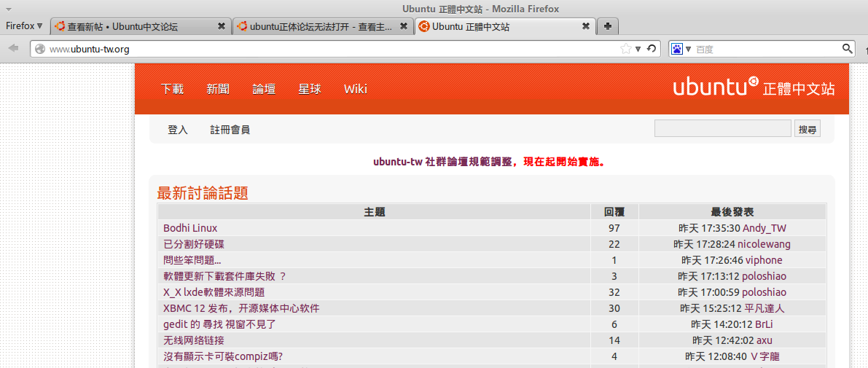Click the 主題 column header
Image resolution: width=868 pixels, height=368 pixels.
pos(375,212)
